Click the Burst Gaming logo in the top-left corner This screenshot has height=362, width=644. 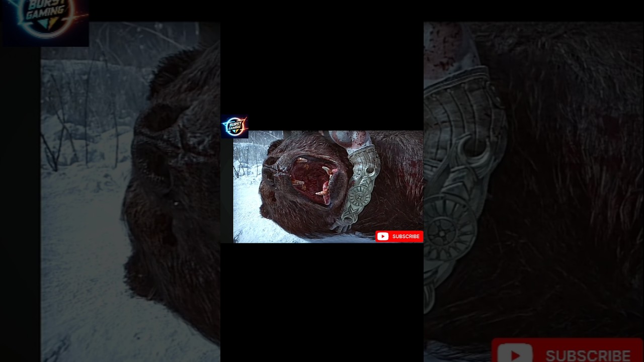[x=45, y=23]
